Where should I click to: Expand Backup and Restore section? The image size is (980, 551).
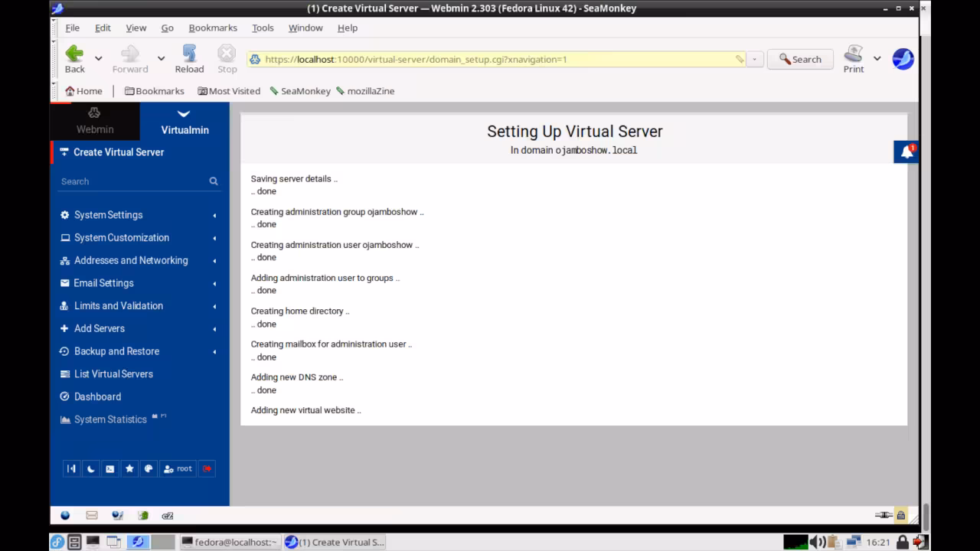[x=139, y=351]
